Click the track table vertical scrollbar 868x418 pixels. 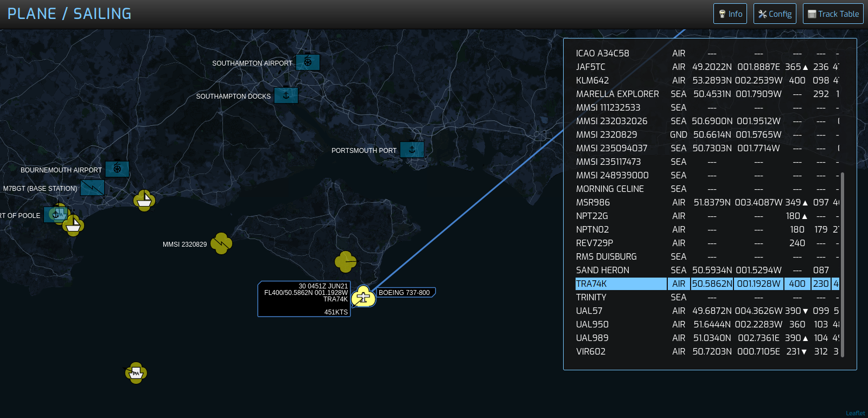(843, 265)
